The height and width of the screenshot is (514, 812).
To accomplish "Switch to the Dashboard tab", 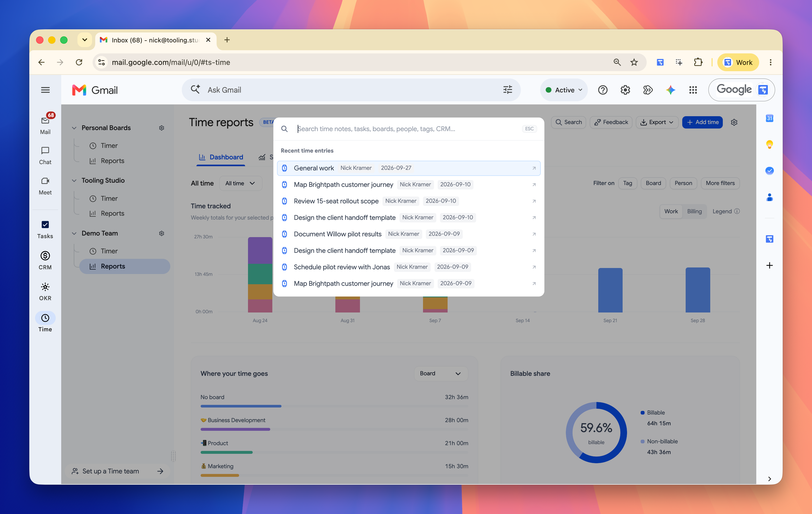I will [x=221, y=157].
